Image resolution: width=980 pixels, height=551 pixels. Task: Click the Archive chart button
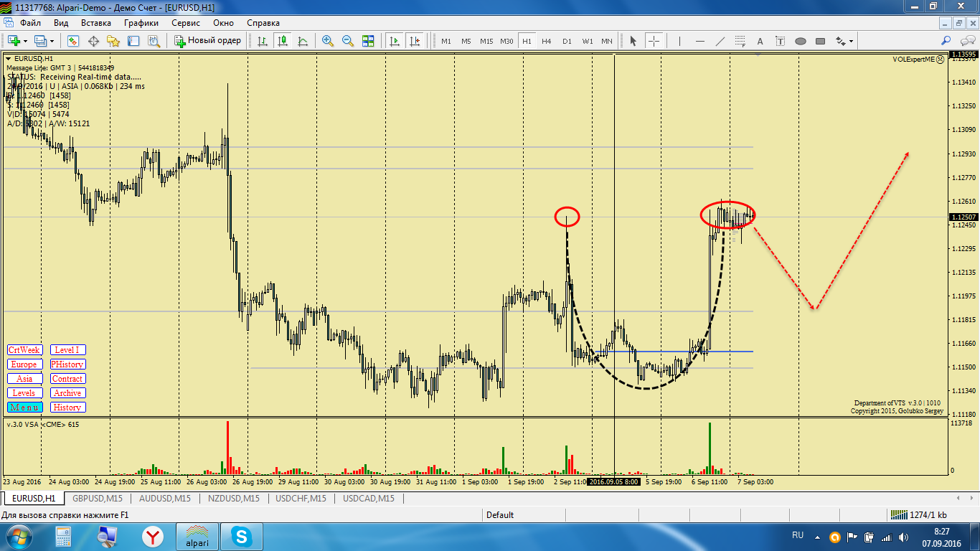coord(67,393)
